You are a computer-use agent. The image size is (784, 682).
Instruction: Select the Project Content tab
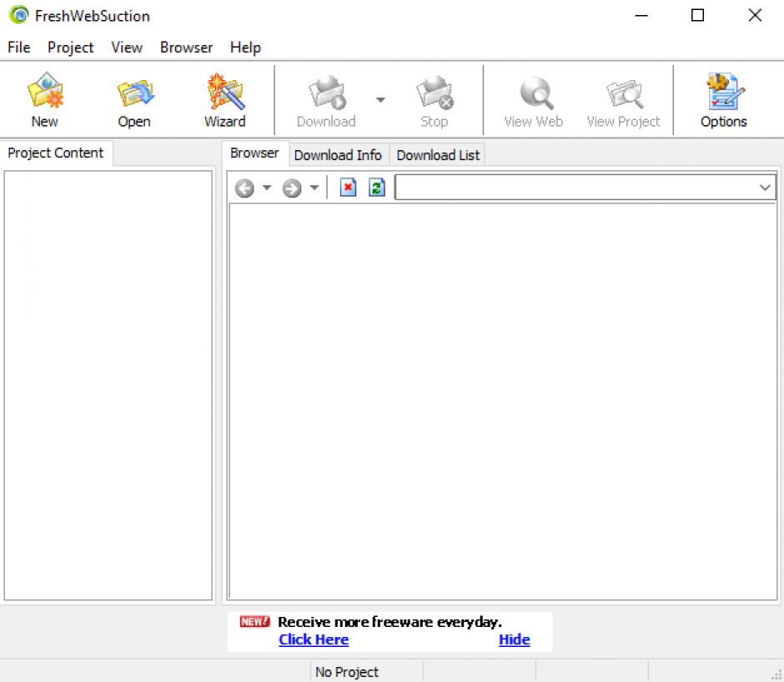[56, 153]
